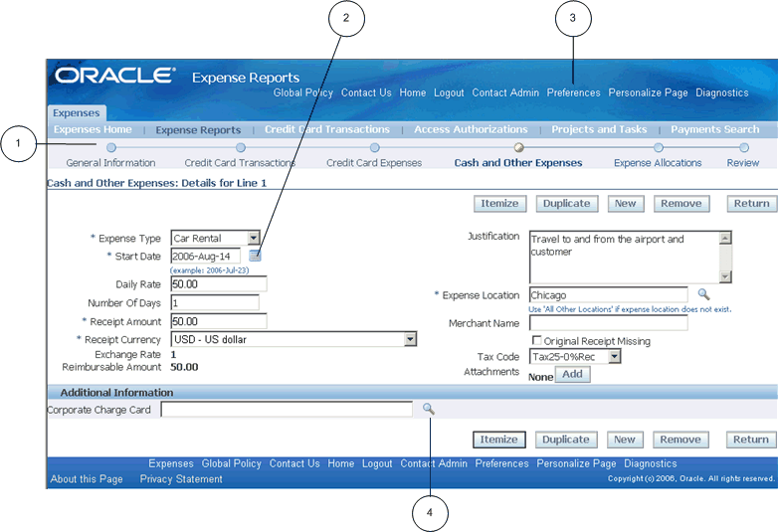Open the Contact Us header link
This screenshot has height=532, width=779.
pos(366,92)
